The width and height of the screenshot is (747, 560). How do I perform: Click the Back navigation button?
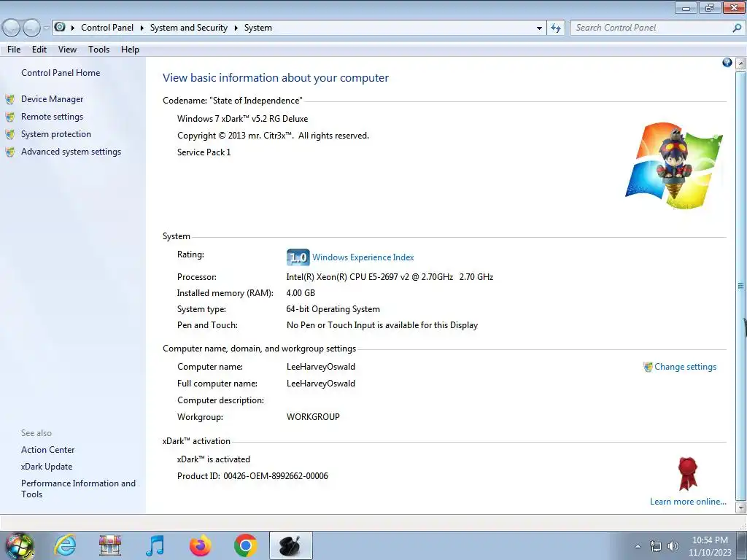12,28
